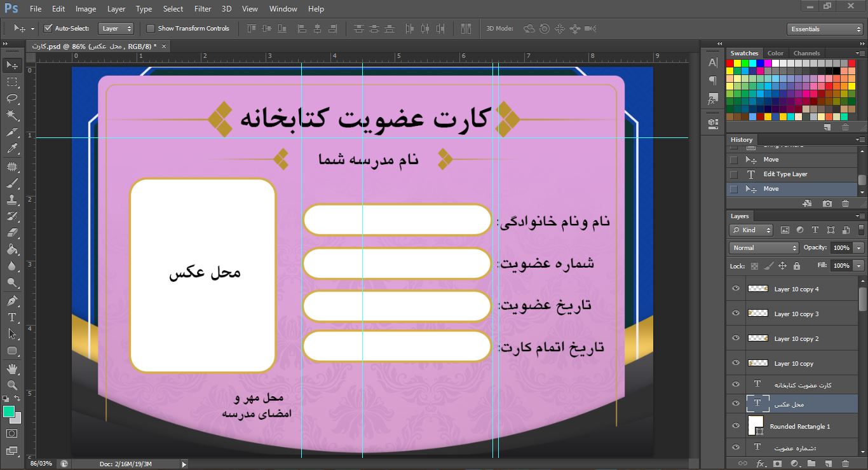
Task: Toggle Quick Mask mode icon
Action: coord(12,434)
